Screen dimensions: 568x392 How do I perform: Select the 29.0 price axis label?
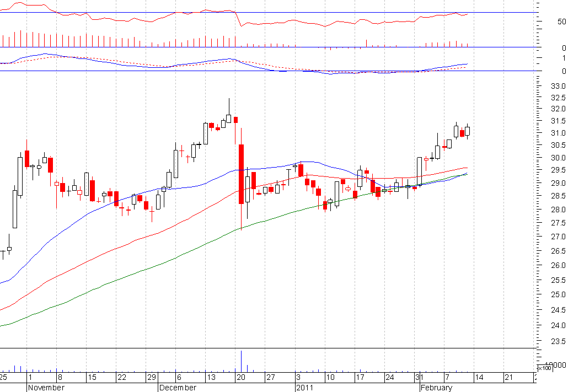pyautogui.click(x=558, y=183)
